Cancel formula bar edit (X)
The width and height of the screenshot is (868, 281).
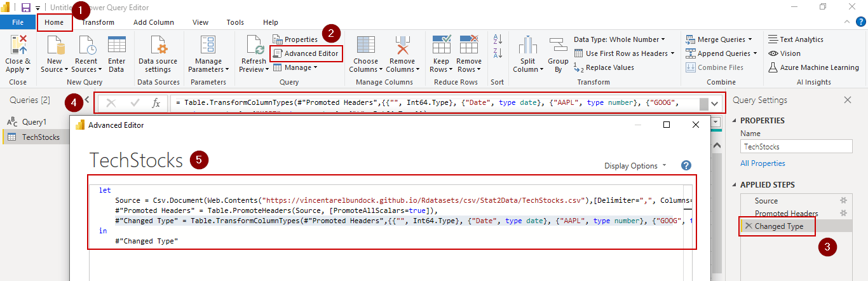pos(111,103)
